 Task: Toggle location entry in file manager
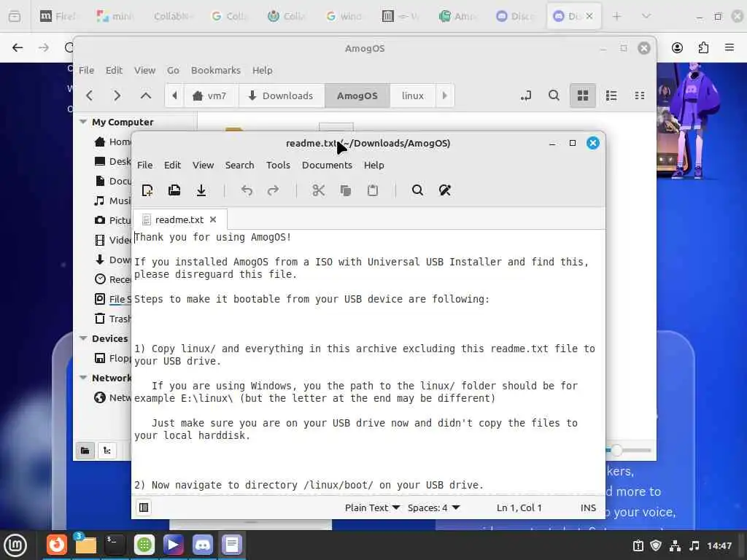point(525,96)
